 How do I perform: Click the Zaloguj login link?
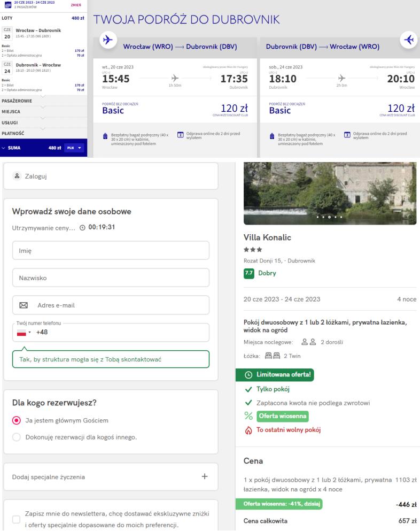[36, 176]
